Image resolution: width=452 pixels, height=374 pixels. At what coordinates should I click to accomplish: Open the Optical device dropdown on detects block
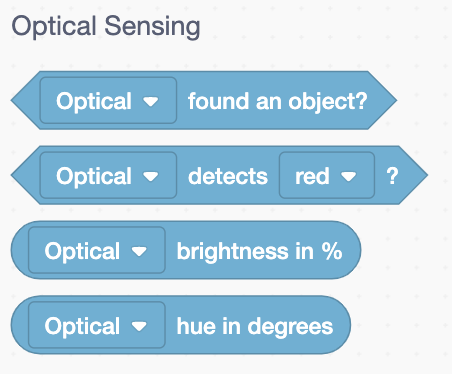tap(108, 175)
